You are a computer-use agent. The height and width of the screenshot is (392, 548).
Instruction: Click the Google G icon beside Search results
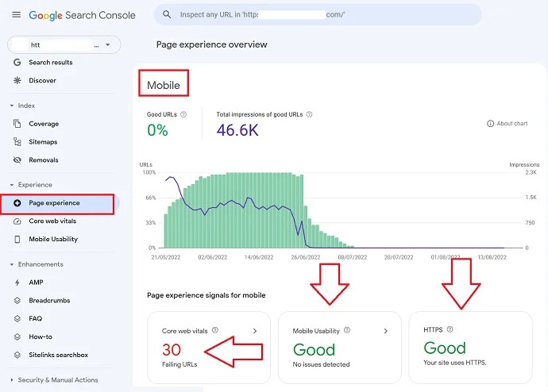17,63
